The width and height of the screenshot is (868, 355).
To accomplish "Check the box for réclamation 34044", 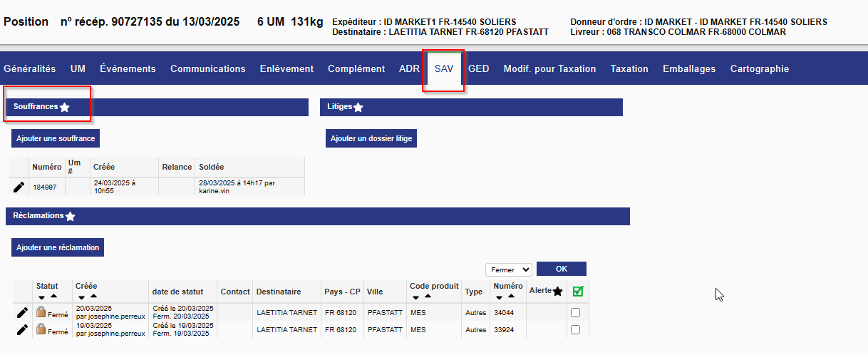I will click(575, 312).
